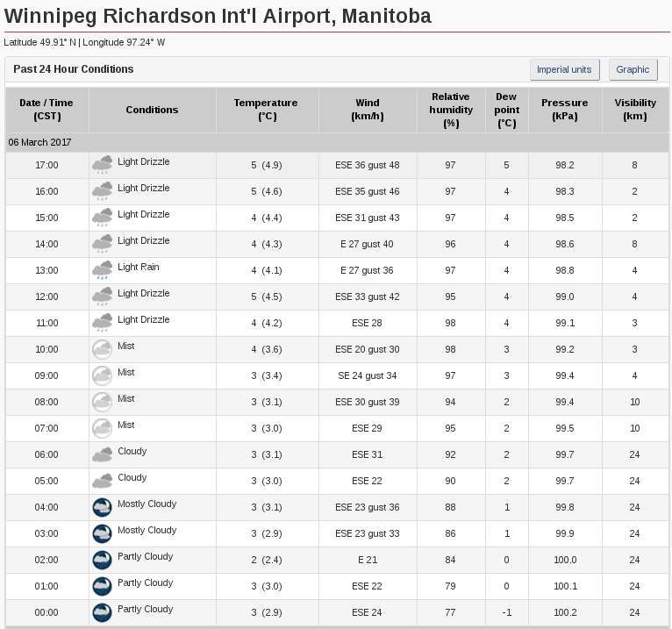Click the Mist icon at 07:00
Screen dimensions: 672x629
coord(102,428)
